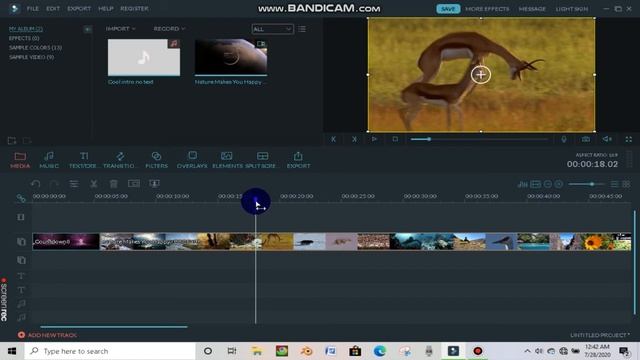Expand the Record dropdown
This screenshot has width=640, height=360.
coord(169,29)
